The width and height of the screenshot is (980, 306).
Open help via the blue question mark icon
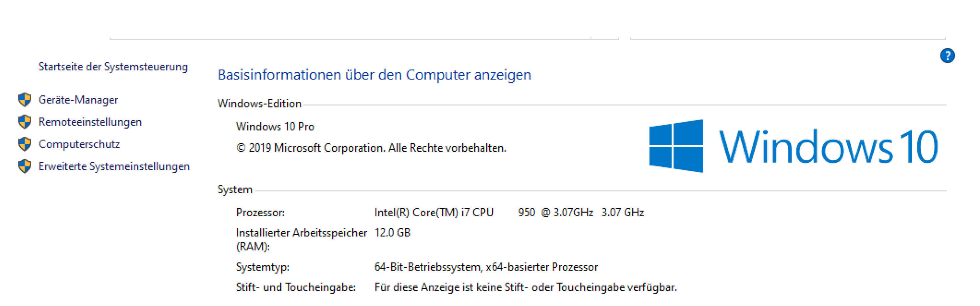click(x=947, y=56)
